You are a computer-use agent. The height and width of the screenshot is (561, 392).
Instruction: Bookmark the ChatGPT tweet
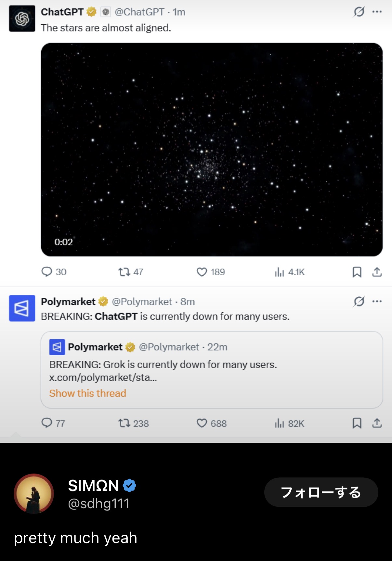[x=357, y=272]
